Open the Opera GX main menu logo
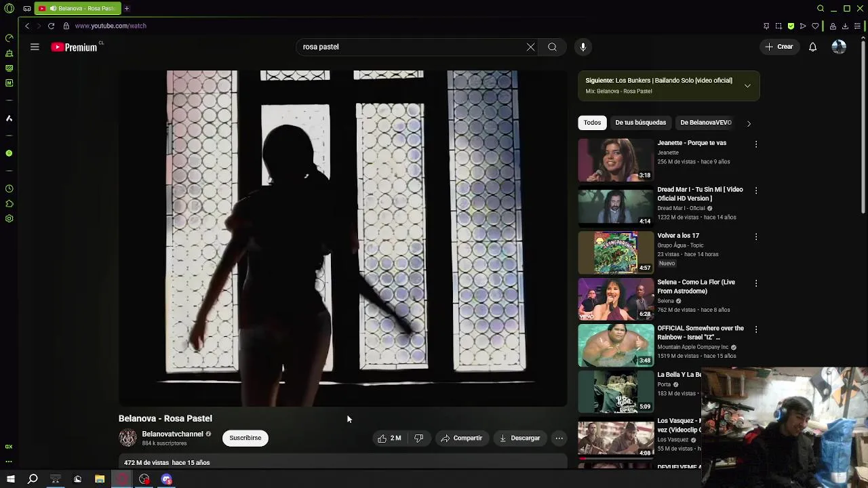 tap(9, 9)
